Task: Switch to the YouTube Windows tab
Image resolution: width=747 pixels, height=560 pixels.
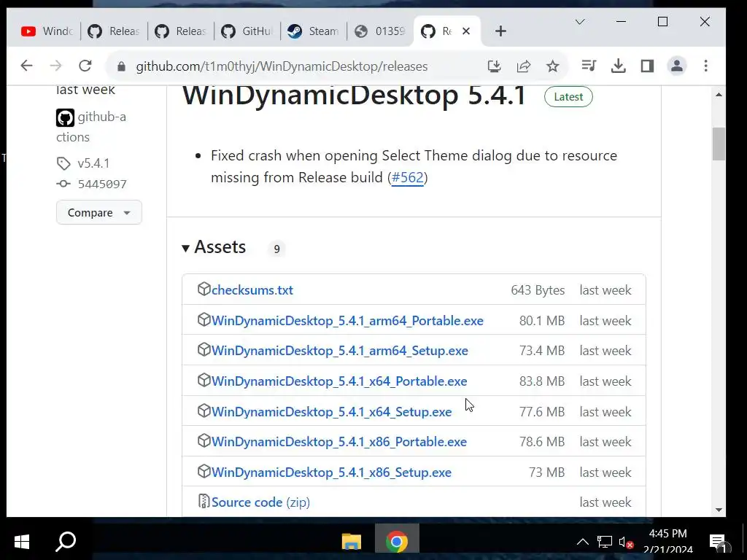Action: [47, 31]
